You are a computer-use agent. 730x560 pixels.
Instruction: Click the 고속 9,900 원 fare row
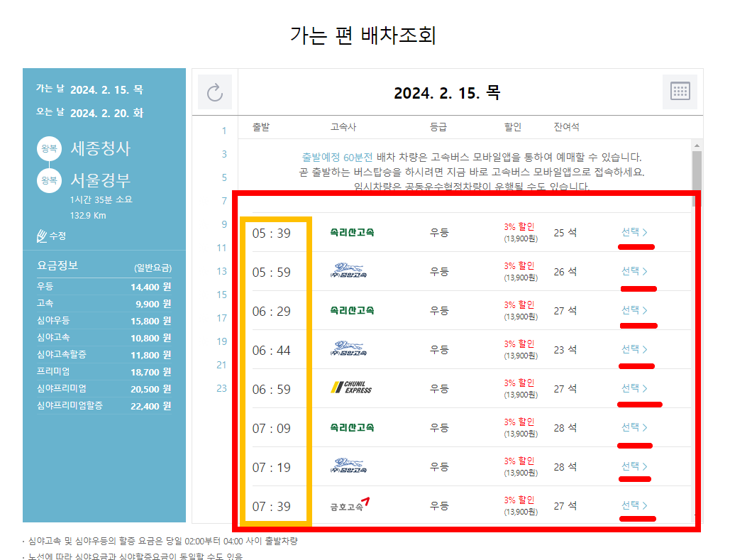pyautogui.click(x=104, y=304)
